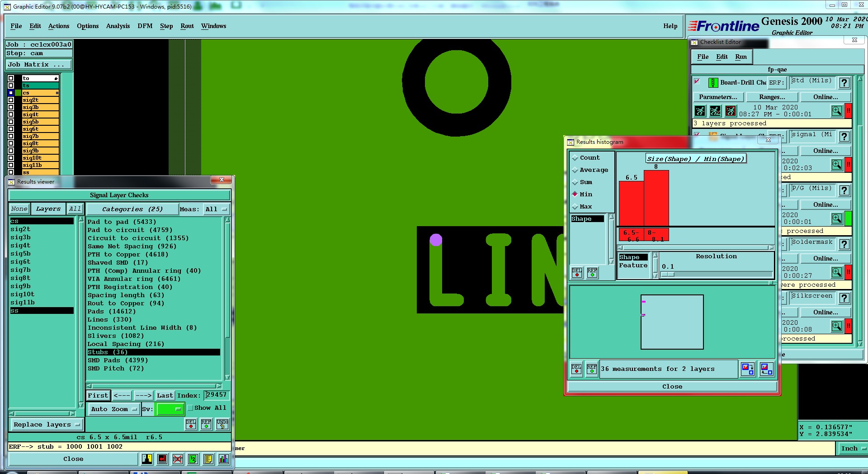Click the REF icon in Results viewer

(206, 424)
